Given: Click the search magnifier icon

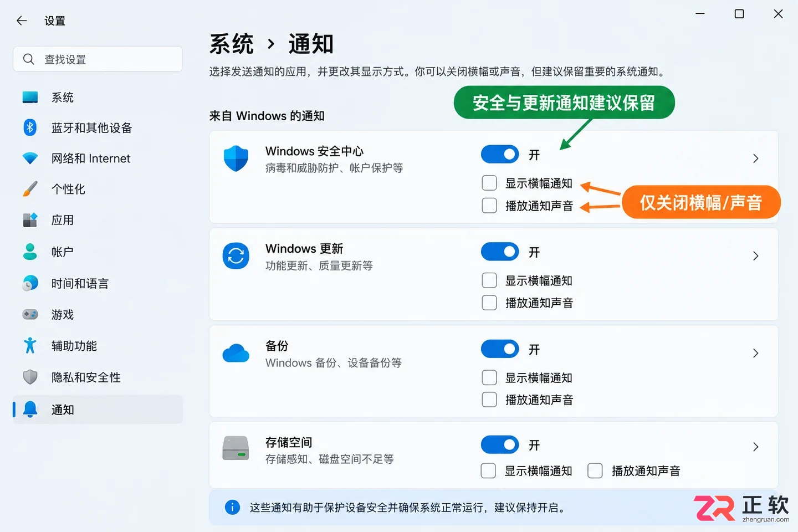Looking at the screenshot, I should point(29,59).
